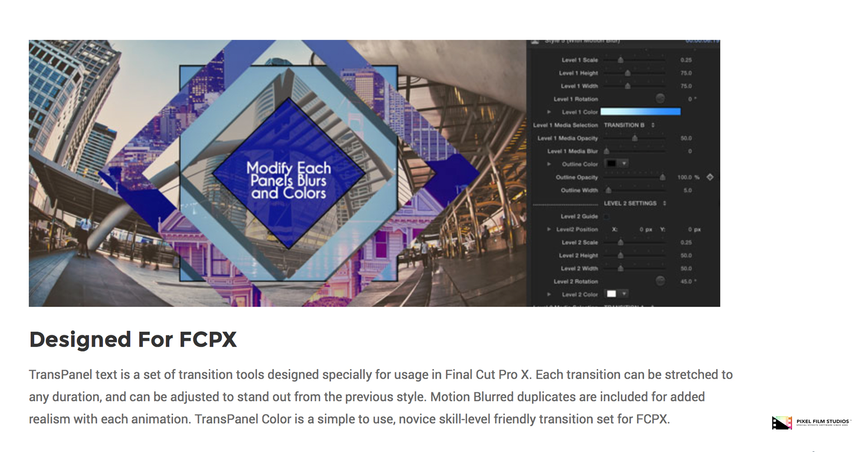868x452 pixels.
Task: Click the Level 2 Height value 50.0
Action: [686, 255]
